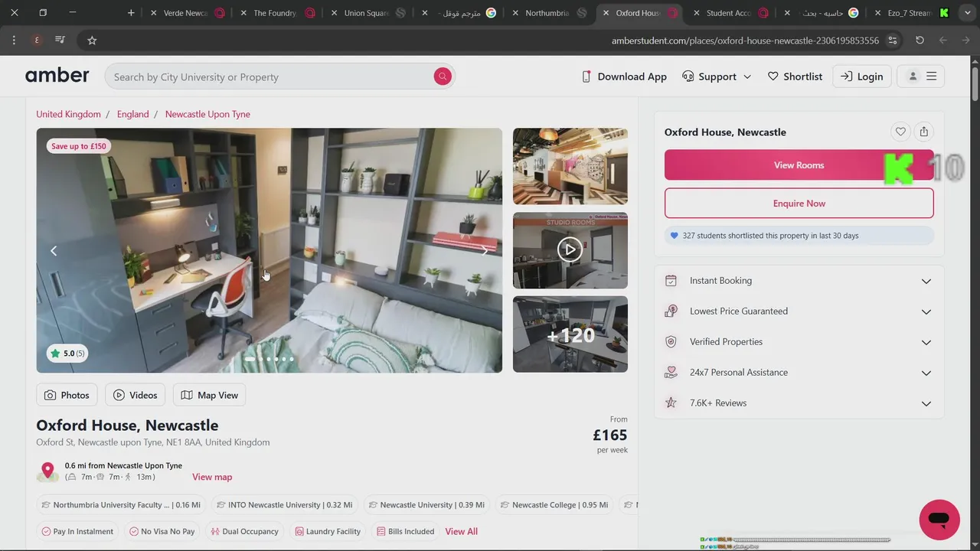Screen dimensions: 980x551
Task: Open the Videos tab
Action: point(135,395)
